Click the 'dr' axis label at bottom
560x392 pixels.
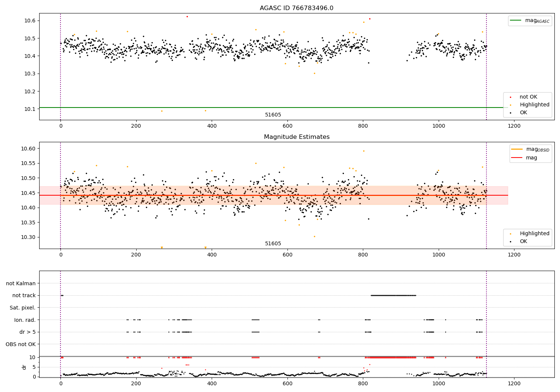pyautogui.click(x=24, y=367)
